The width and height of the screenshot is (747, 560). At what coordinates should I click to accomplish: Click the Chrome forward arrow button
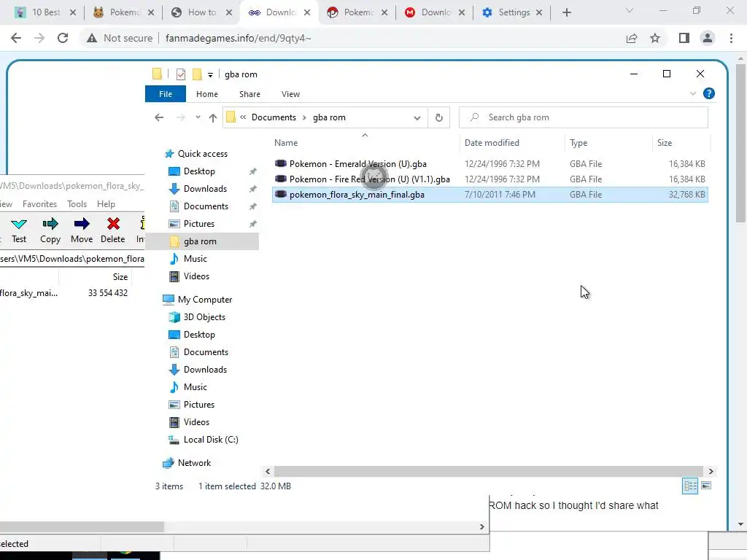(x=39, y=38)
